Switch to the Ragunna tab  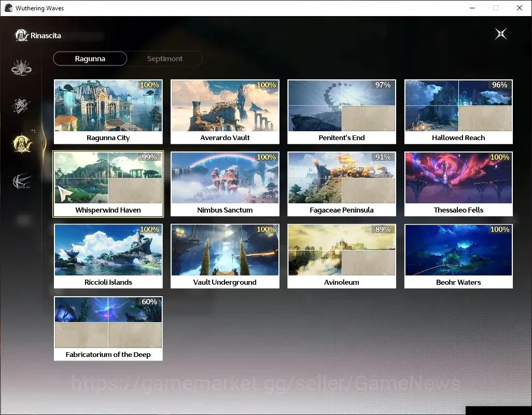90,59
